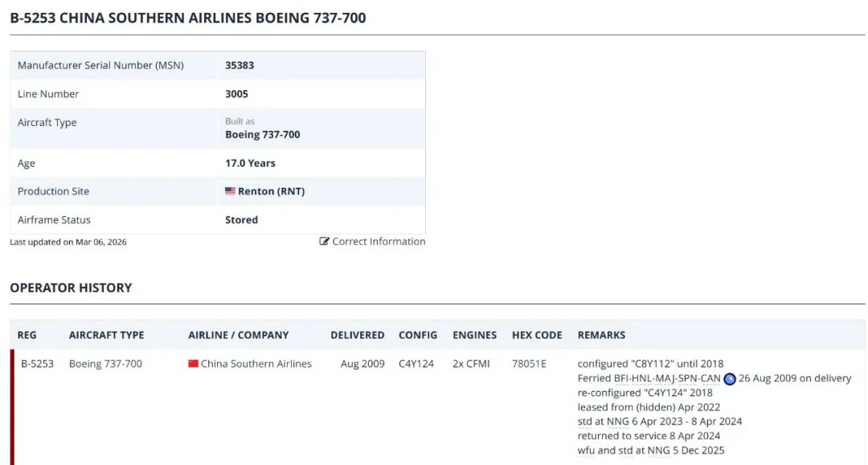Click the US flag beside Renton (RNT)

(231, 191)
